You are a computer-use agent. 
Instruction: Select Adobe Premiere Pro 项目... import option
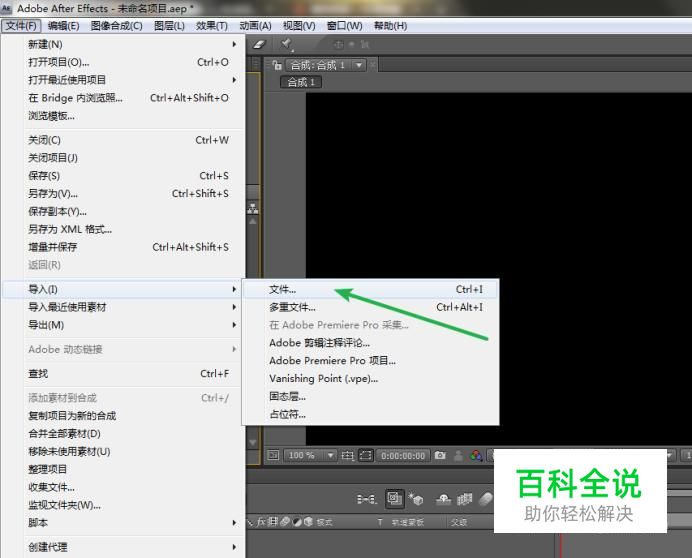(371, 361)
